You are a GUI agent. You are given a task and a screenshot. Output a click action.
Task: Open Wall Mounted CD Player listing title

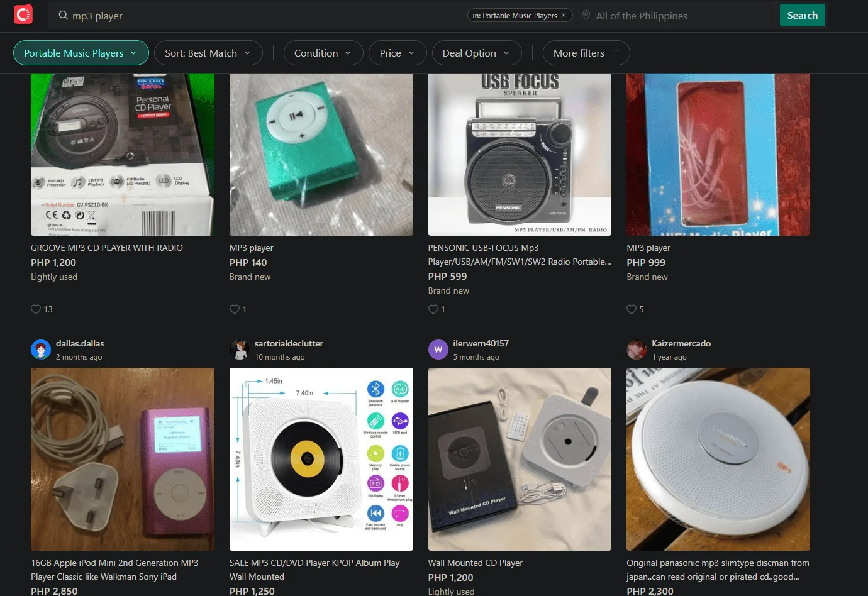[x=476, y=563]
